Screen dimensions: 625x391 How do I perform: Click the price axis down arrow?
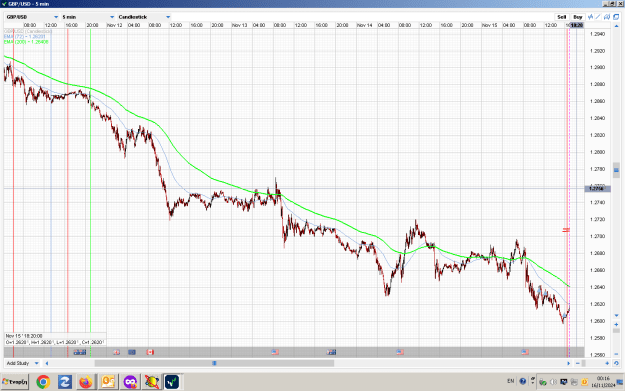pos(616,316)
